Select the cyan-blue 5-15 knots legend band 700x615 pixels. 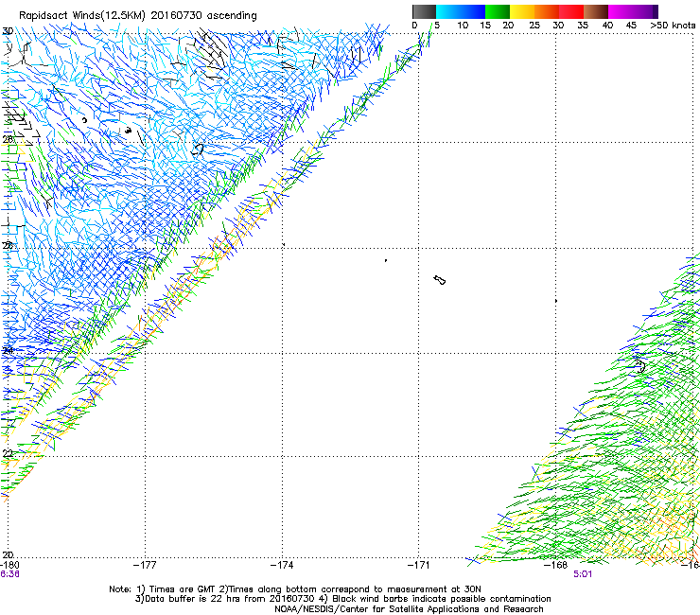[x=461, y=11]
